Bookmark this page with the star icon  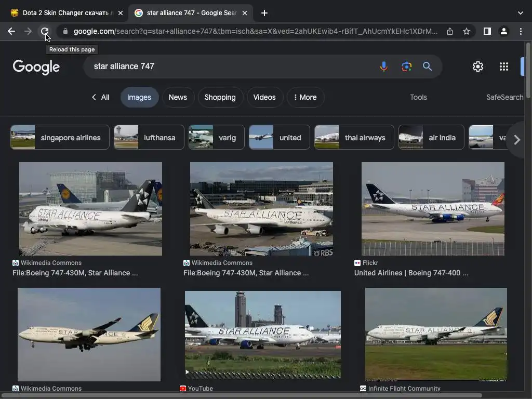(x=467, y=31)
